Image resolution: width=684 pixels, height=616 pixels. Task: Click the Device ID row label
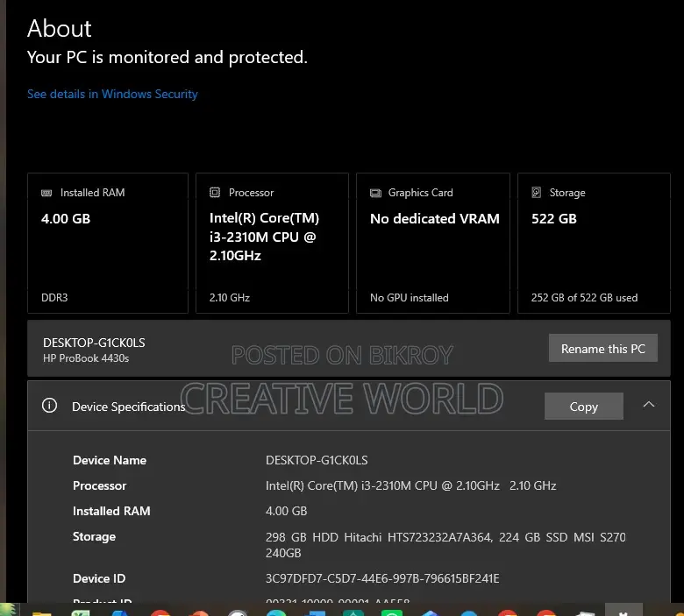coord(99,578)
